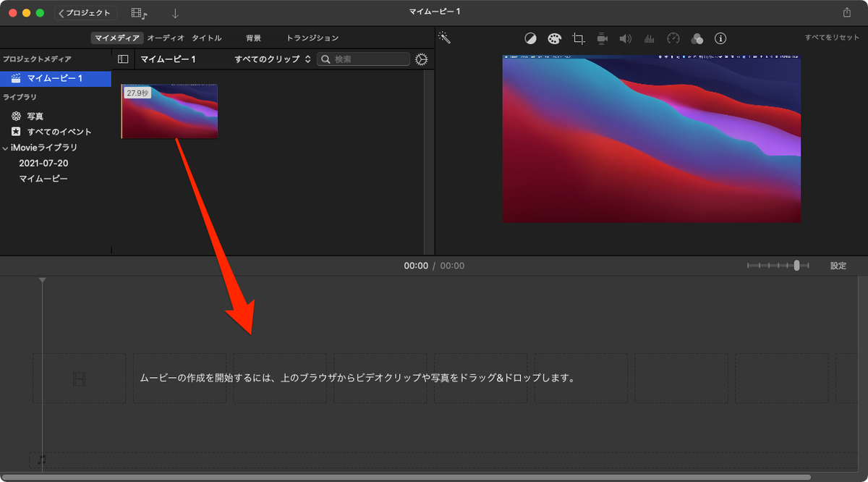Switch to the オーディオ tab
Image resolution: width=868 pixels, height=482 pixels.
click(x=164, y=38)
